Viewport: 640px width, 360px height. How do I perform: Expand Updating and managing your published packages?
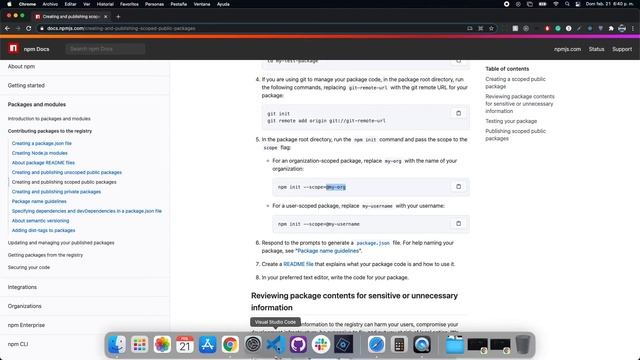tap(61, 243)
